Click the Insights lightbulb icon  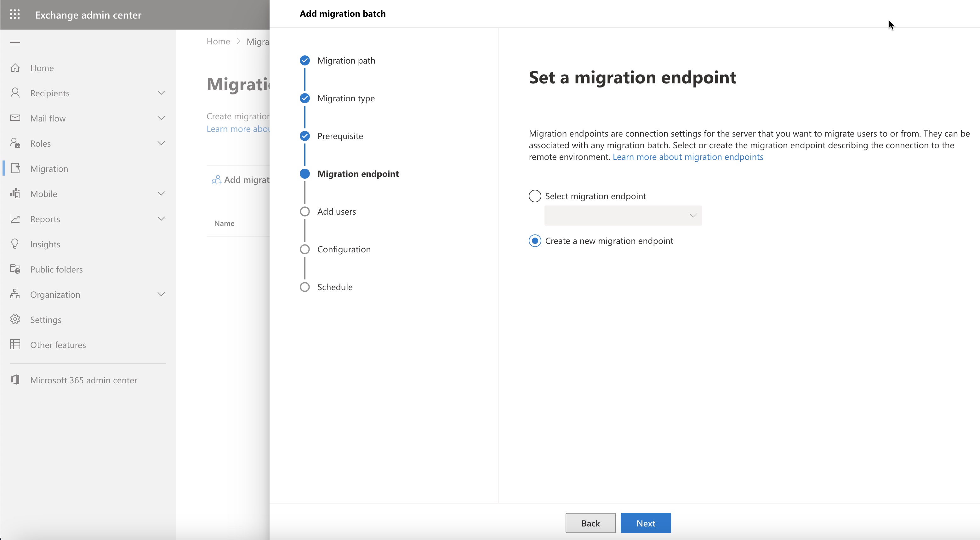(15, 244)
